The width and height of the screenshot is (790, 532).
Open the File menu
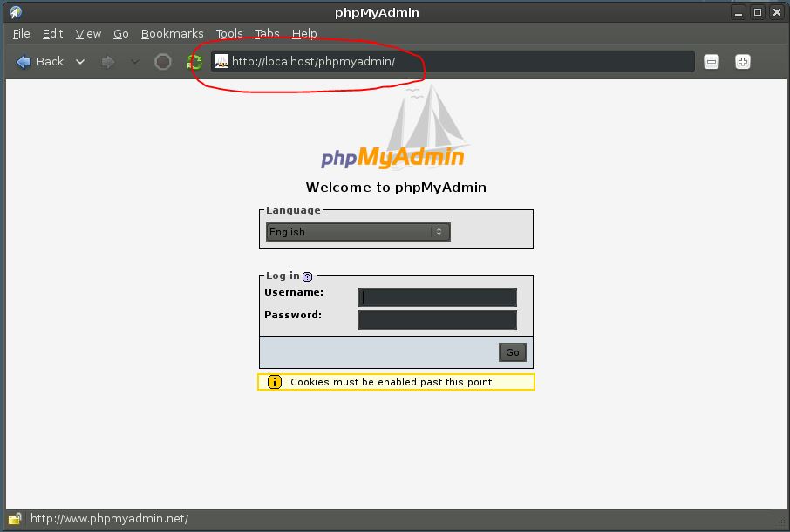21,34
